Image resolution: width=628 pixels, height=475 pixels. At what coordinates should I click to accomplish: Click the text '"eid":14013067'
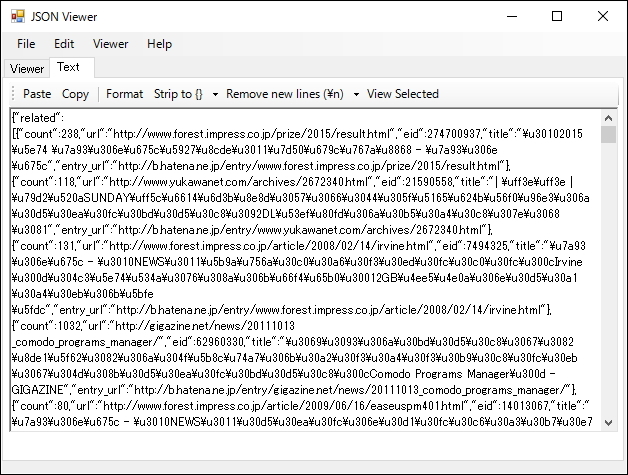509,406
